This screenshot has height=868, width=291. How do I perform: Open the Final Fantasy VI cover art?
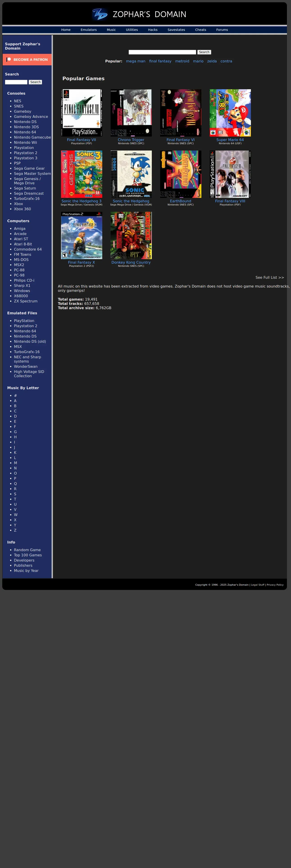(181, 113)
